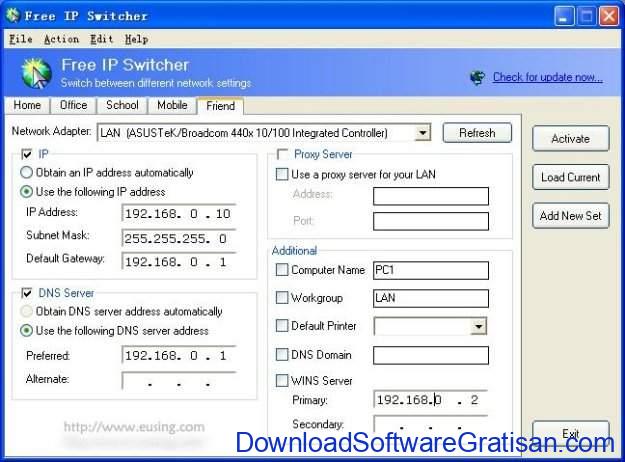
Task: Switch to the Home tab
Action: (x=27, y=105)
